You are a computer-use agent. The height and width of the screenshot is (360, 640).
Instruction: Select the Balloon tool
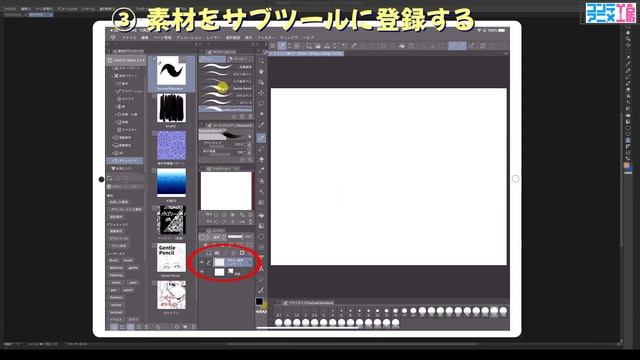(x=261, y=280)
